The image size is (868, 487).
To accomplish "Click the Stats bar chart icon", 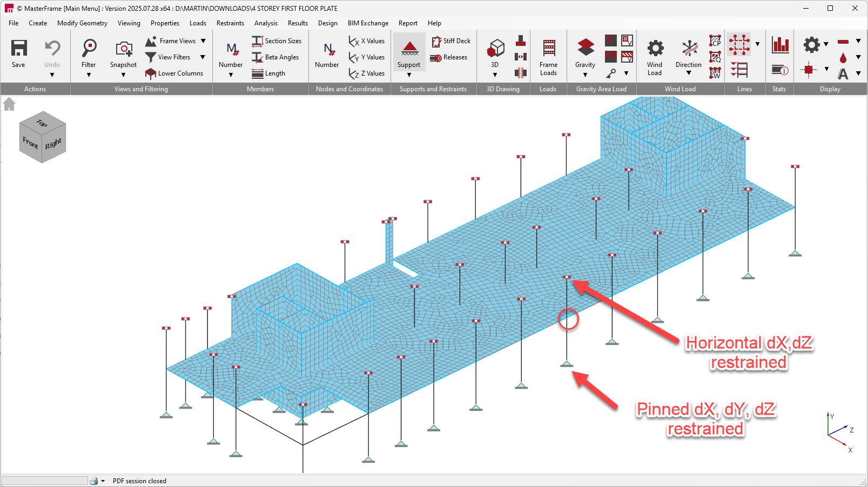I will (x=780, y=45).
